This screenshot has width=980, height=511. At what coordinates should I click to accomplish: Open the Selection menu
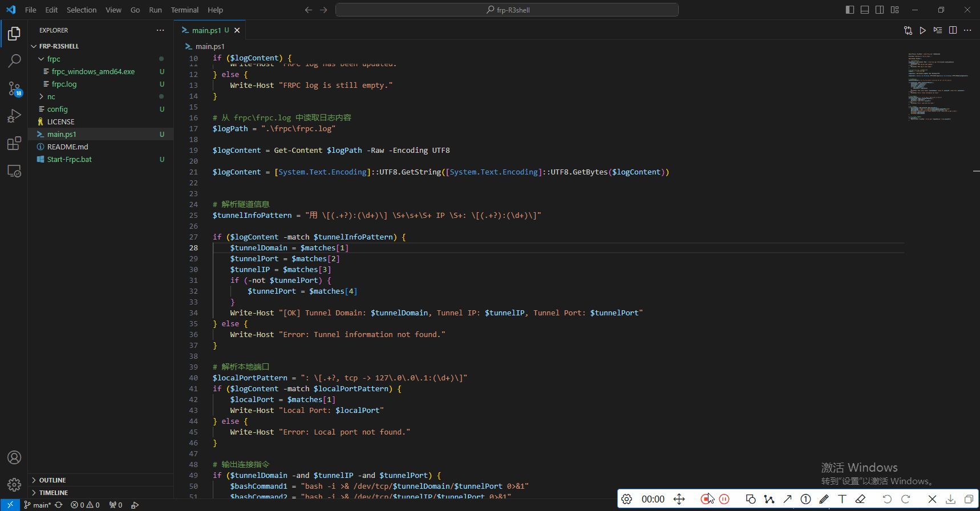82,10
